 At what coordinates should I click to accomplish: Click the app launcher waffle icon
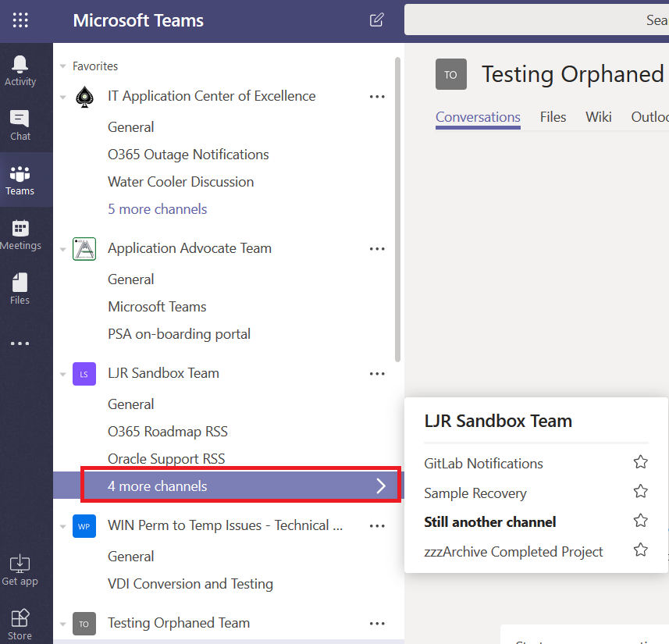(x=20, y=20)
